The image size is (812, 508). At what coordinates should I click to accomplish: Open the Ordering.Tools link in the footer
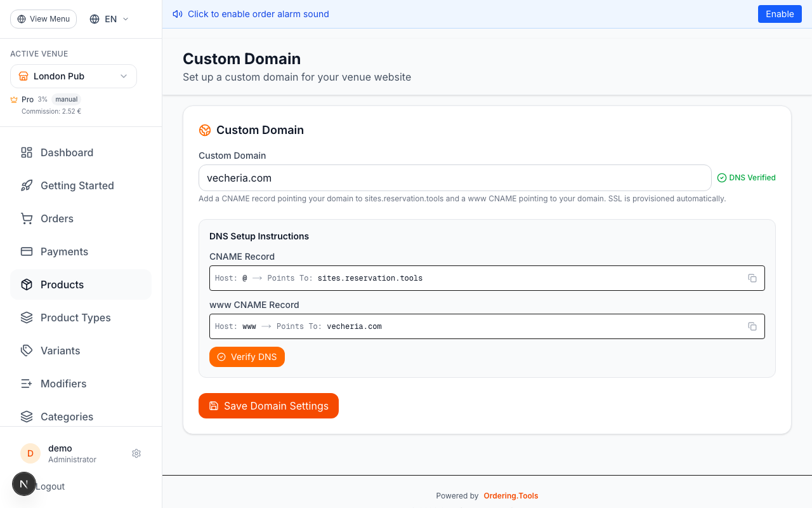pos(511,496)
